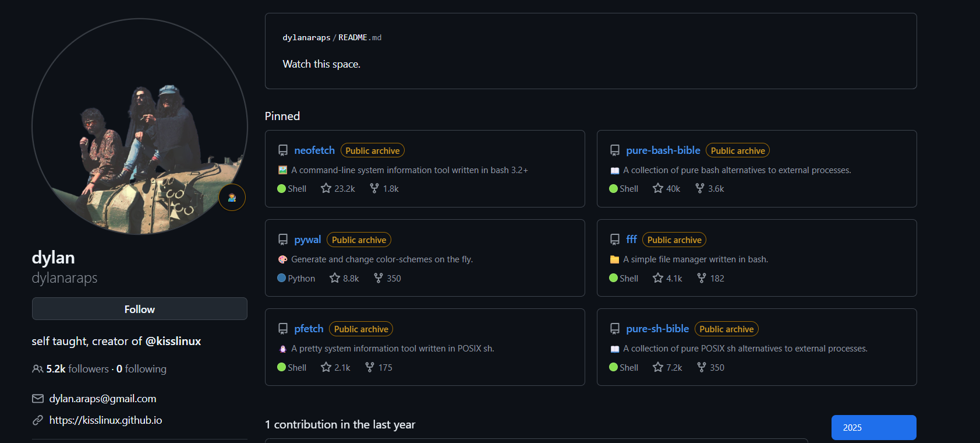This screenshot has height=443, width=980.
Task: Open the pywal repository link
Action: [307, 240]
